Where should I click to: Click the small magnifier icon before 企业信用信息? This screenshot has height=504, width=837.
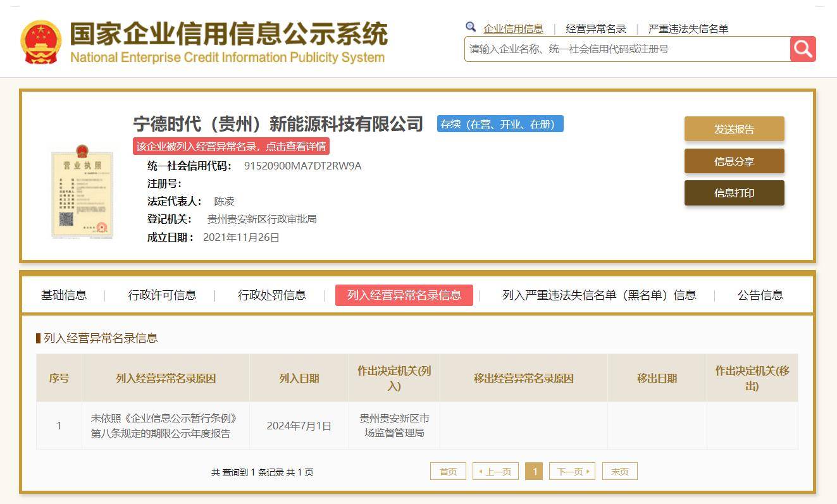[x=471, y=27]
